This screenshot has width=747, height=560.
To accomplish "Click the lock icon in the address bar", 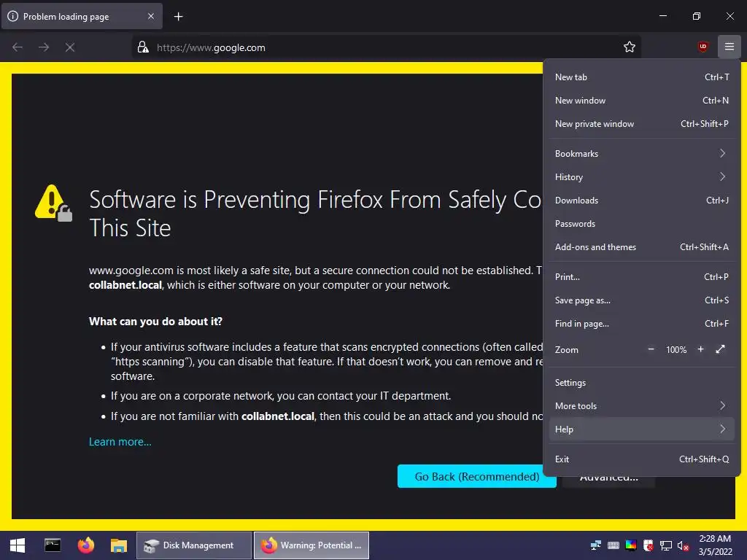I will 143,47.
